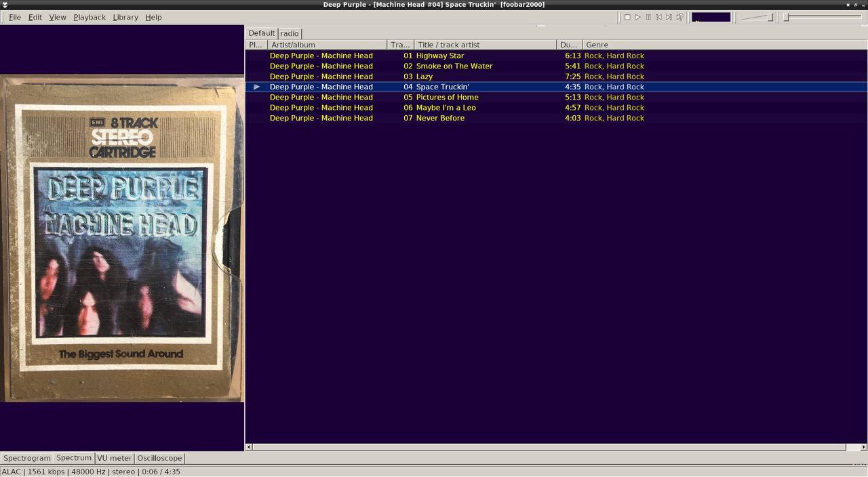Open the Library menu

(x=125, y=17)
